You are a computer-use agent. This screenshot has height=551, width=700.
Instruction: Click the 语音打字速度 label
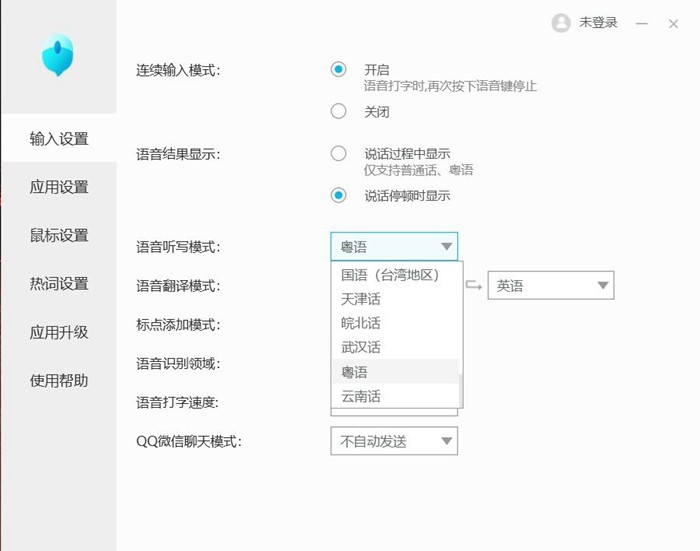(x=177, y=402)
